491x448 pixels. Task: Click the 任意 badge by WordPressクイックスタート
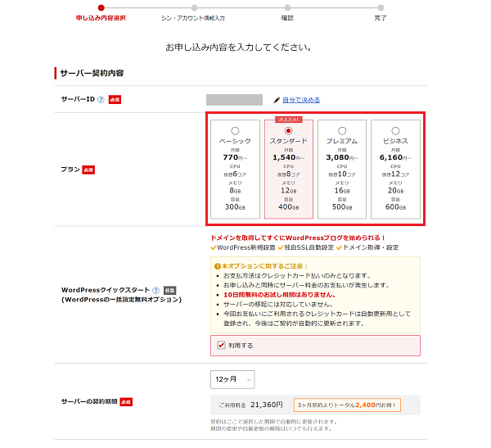coord(169,290)
